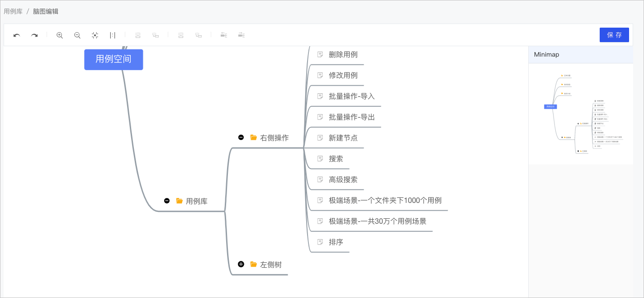Click the note icon beside 修改用例
The width and height of the screenshot is (644, 298).
tap(320, 75)
